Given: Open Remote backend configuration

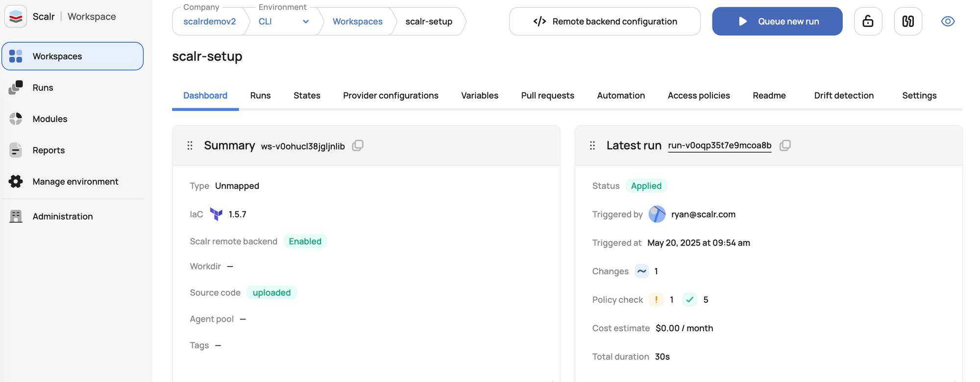Looking at the screenshot, I should 605,21.
